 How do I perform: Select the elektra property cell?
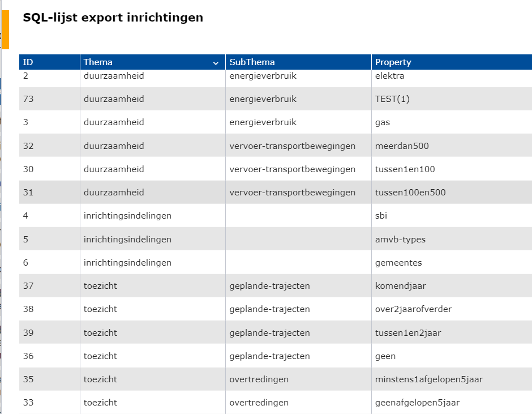tap(389, 76)
